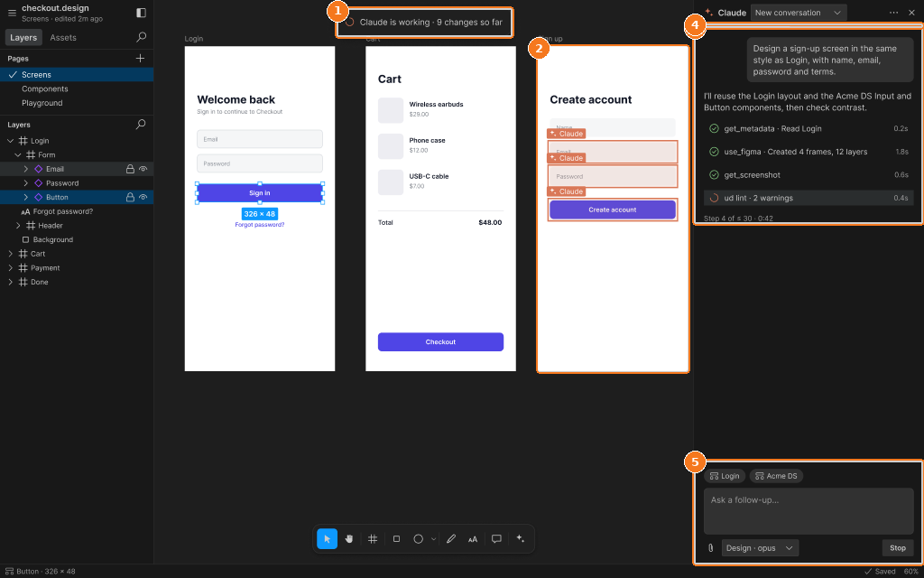Hide the Email layer with its eye icon

click(x=143, y=169)
